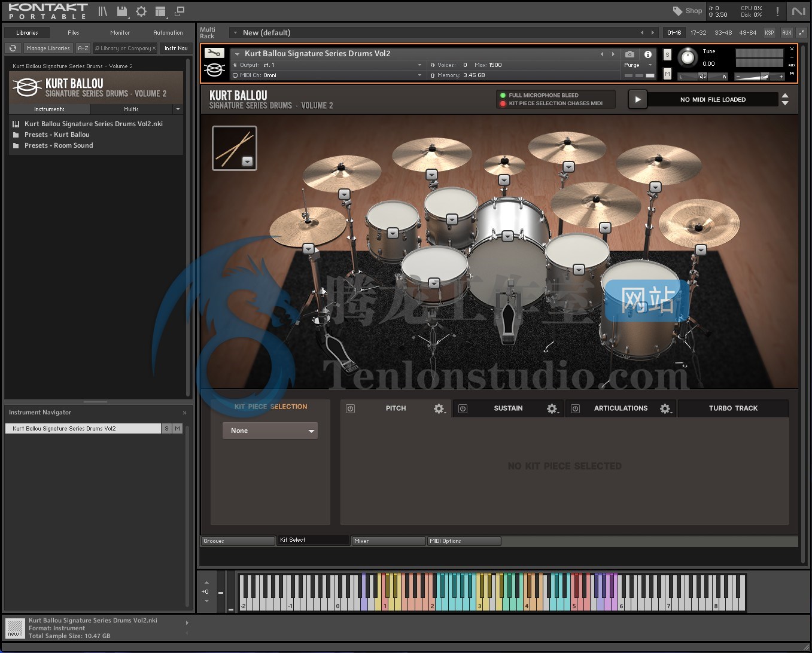Image resolution: width=812 pixels, height=653 pixels.
Task: Click the Native Instruments logo
Action: [x=799, y=11]
